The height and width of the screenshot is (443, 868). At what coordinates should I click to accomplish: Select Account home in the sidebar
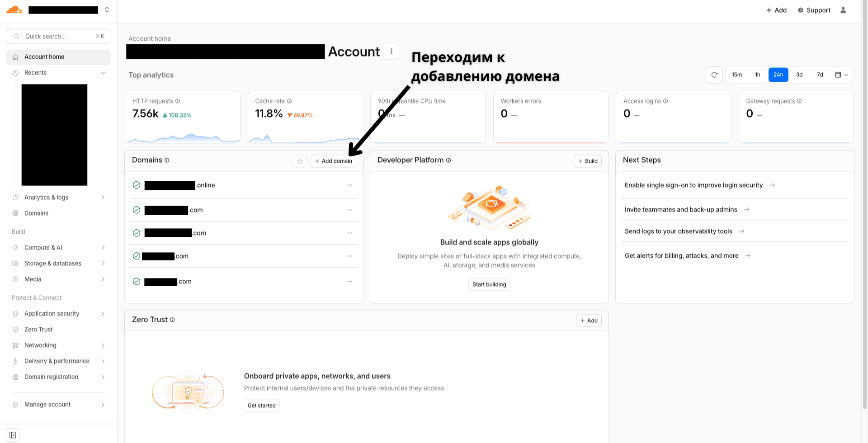(x=44, y=57)
